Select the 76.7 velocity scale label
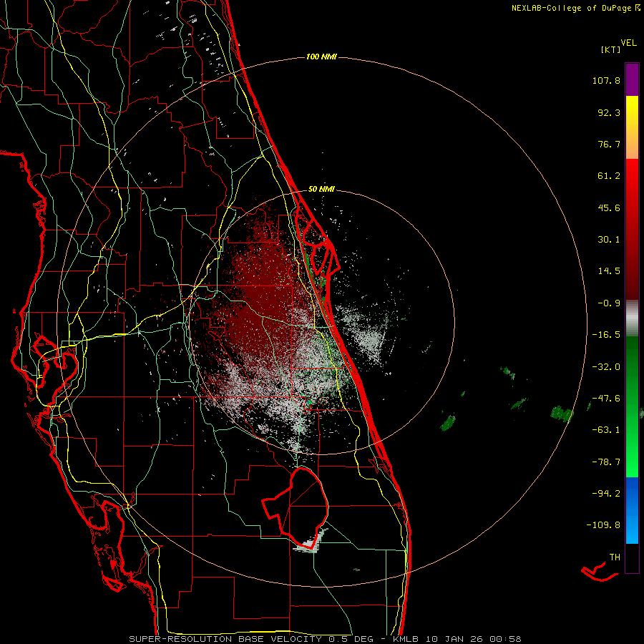The image size is (644, 644). click(x=609, y=144)
